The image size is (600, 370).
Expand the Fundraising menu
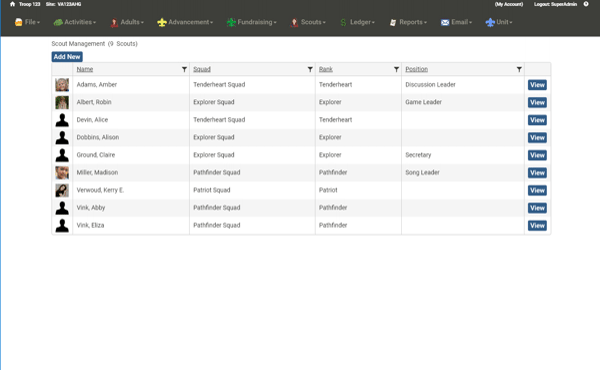click(x=251, y=22)
